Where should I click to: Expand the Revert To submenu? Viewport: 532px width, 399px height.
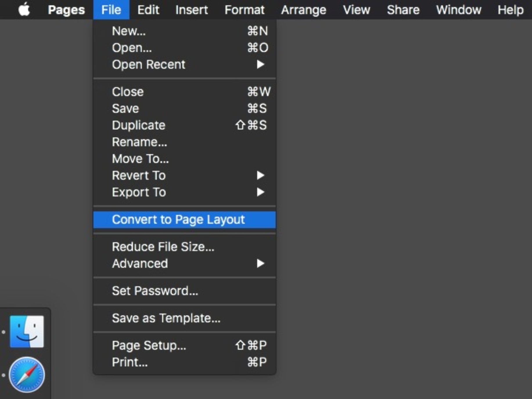139,175
